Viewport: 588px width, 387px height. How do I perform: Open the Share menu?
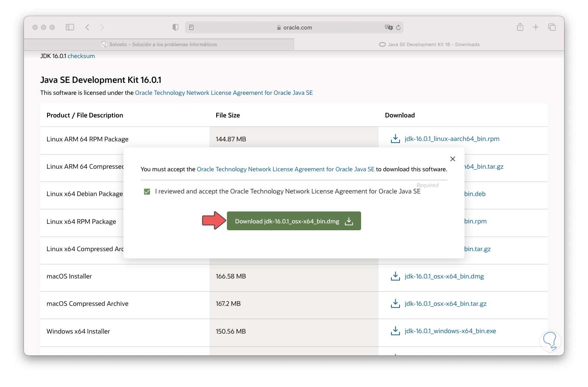point(520,27)
